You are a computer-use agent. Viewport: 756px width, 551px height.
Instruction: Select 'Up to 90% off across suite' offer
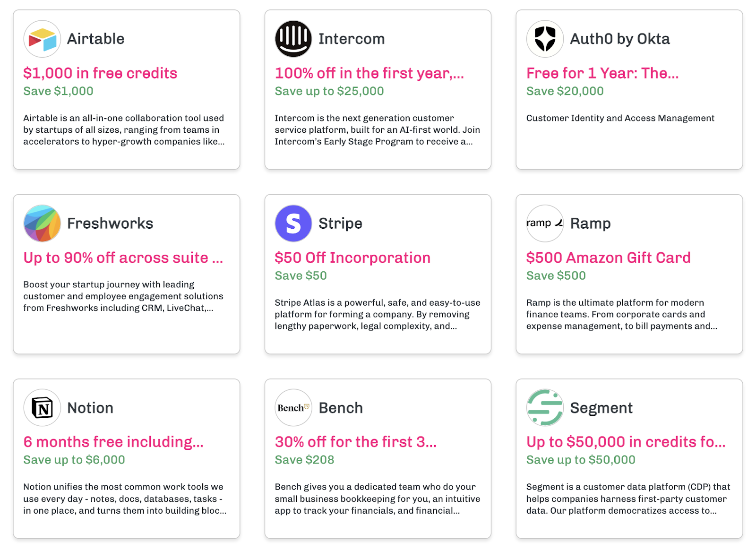click(x=123, y=258)
